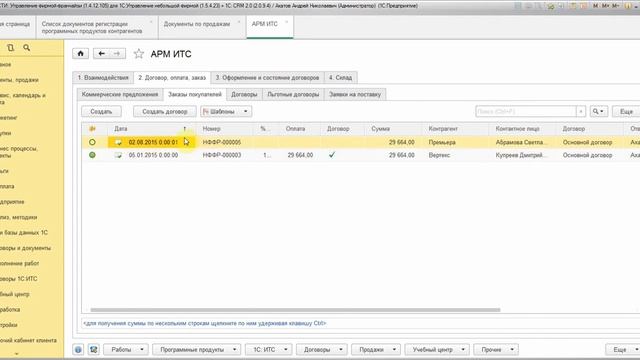Open the sidebar search magnifier

coord(27,48)
